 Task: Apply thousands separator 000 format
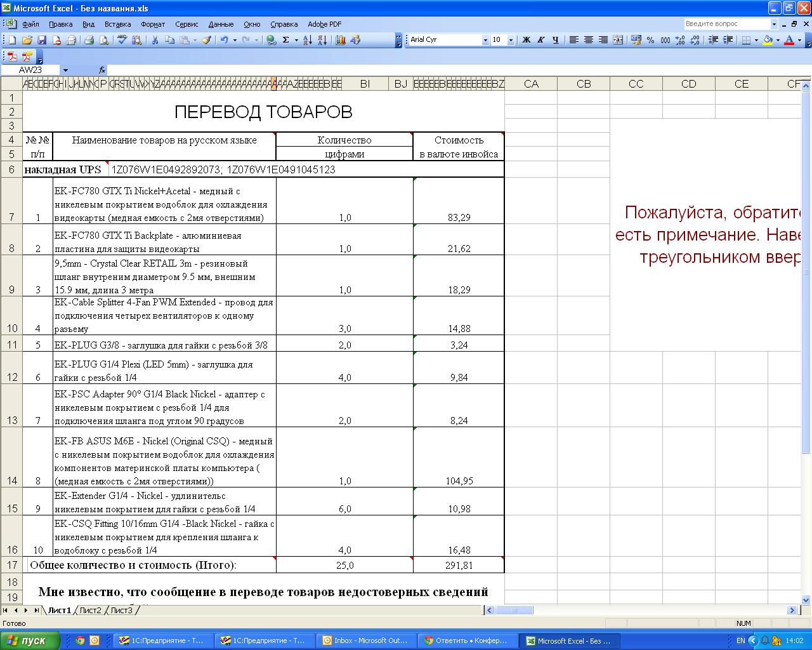click(x=665, y=40)
